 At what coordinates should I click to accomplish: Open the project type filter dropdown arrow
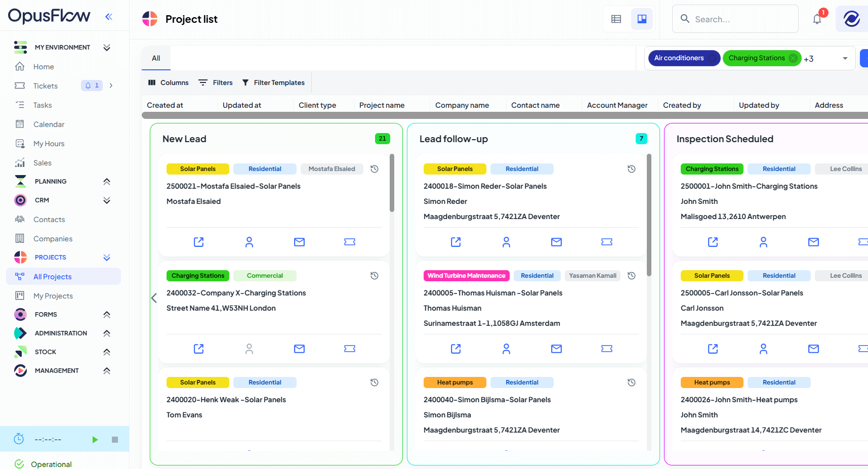tap(845, 58)
